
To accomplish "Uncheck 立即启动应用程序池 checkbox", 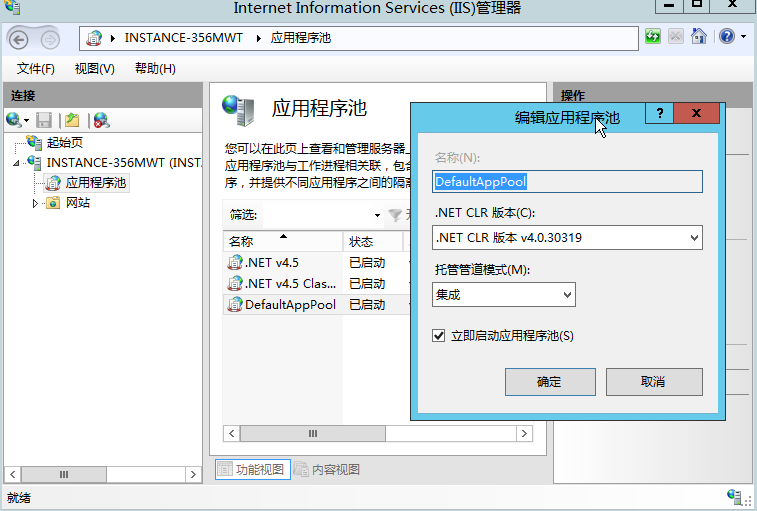I will coord(438,336).
